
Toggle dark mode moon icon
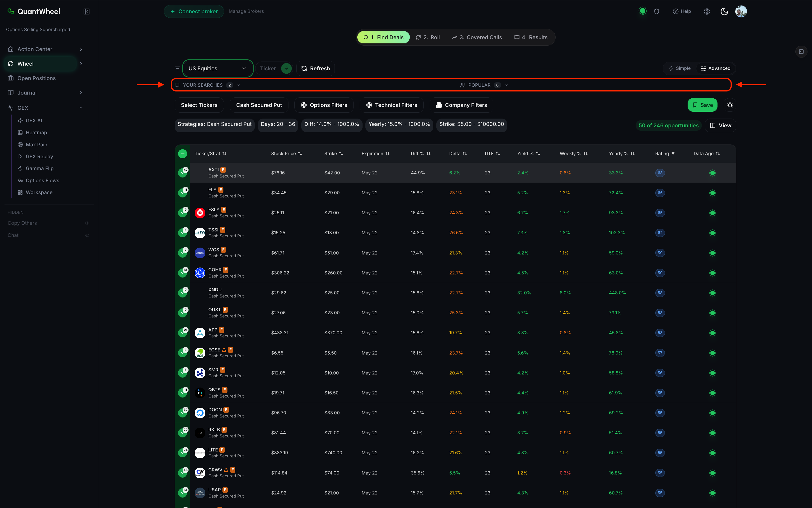(x=724, y=11)
